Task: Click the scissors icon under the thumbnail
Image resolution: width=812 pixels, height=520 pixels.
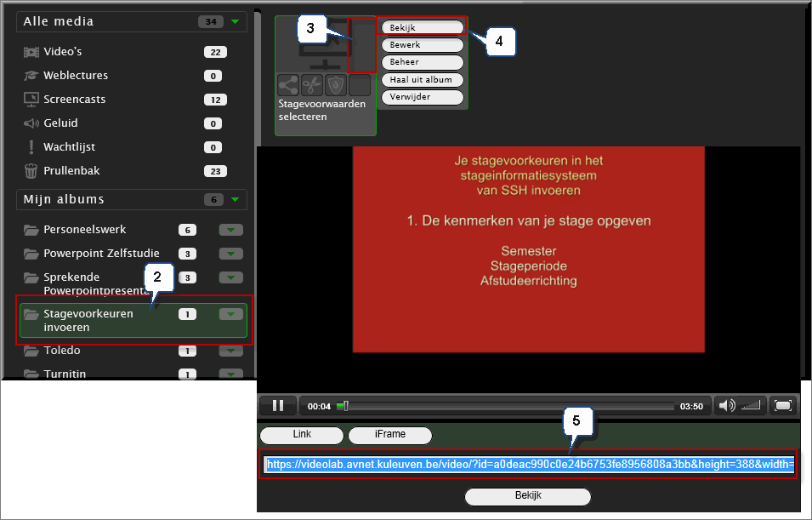Action: pos(312,85)
